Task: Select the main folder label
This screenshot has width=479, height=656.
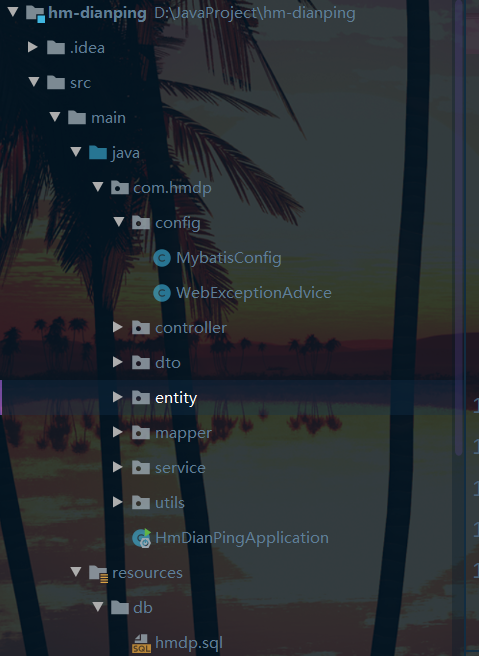Action: pos(108,118)
